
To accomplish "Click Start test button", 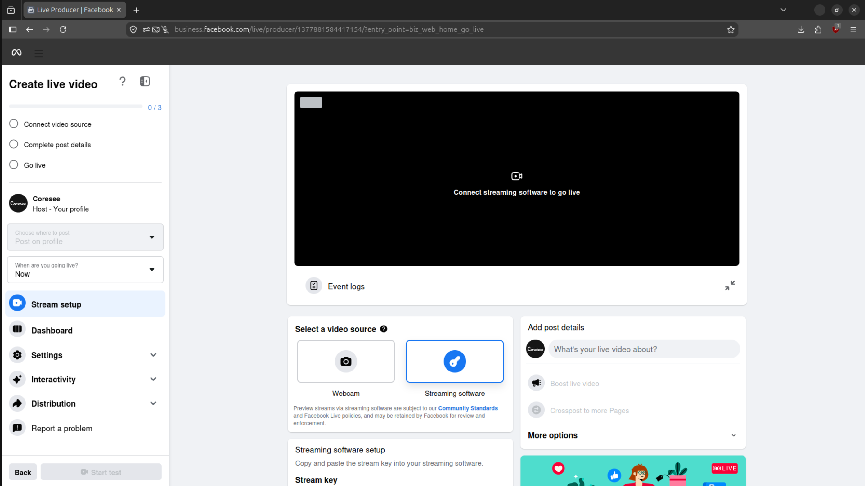I will click(x=101, y=472).
